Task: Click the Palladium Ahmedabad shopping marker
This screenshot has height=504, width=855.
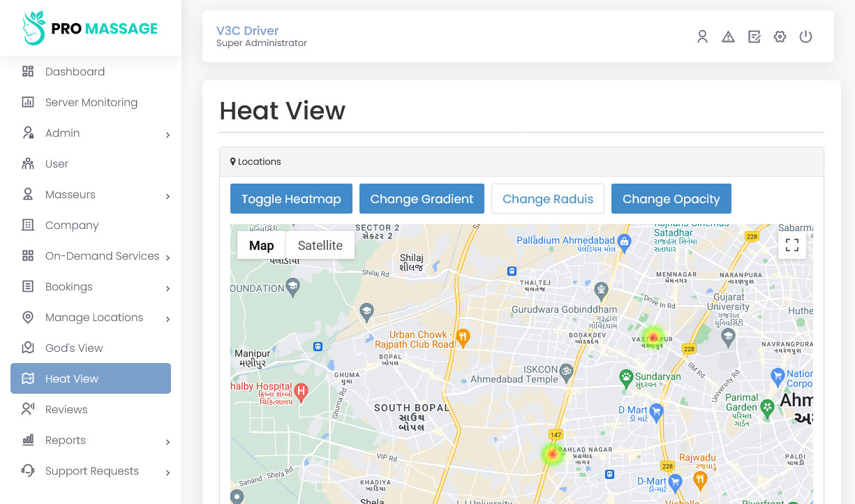Action: pos(625,242)
